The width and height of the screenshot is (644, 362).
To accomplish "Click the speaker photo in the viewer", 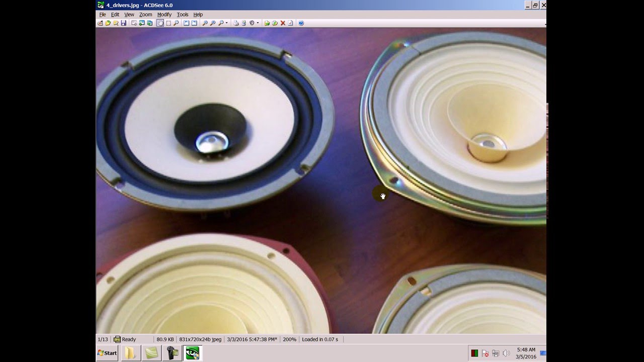I will point(321,180).
